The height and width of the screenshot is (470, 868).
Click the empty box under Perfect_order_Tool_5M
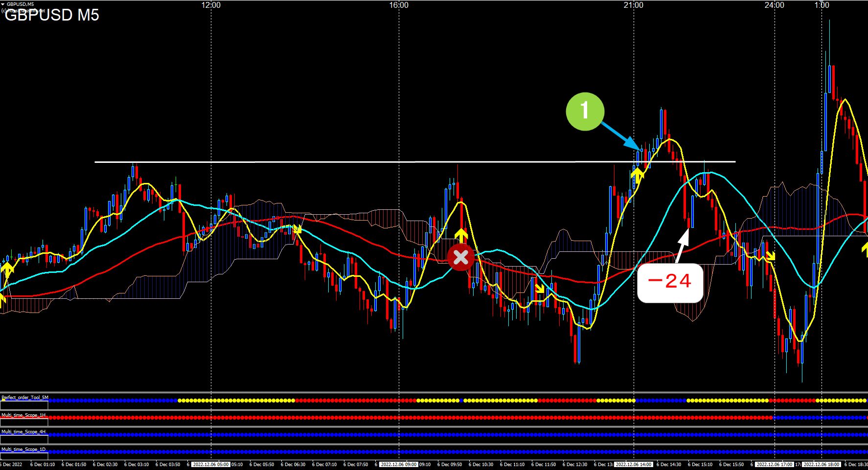click(24, 405)
